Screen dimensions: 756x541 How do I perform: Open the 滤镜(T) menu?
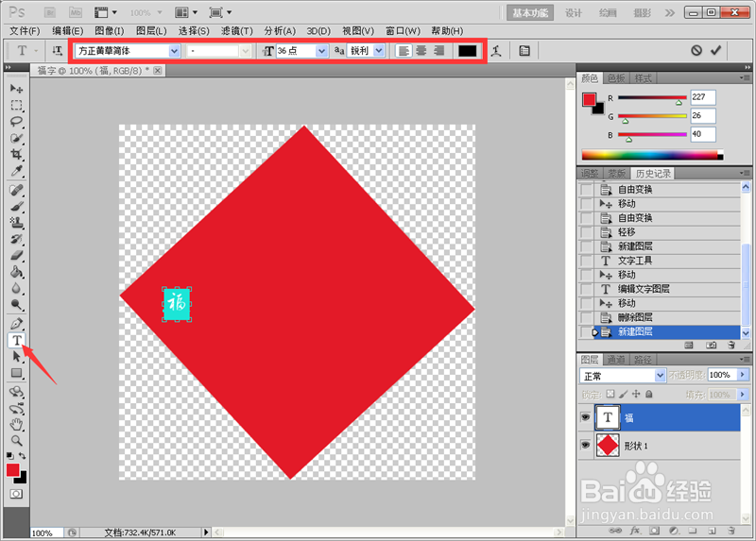click(x=237, y=31)
